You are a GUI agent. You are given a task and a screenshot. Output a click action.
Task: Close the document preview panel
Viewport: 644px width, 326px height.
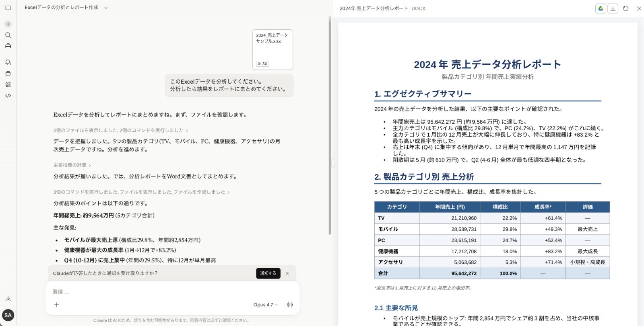pyautogui.click(x=639, y=8)
